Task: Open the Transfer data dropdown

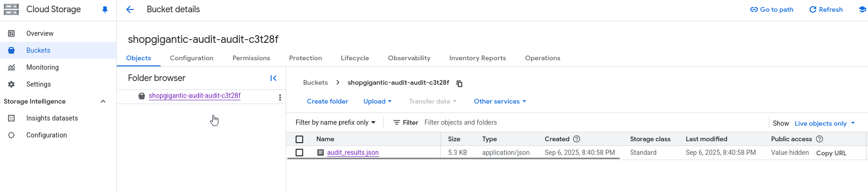Action: click(x=433, y=101)
